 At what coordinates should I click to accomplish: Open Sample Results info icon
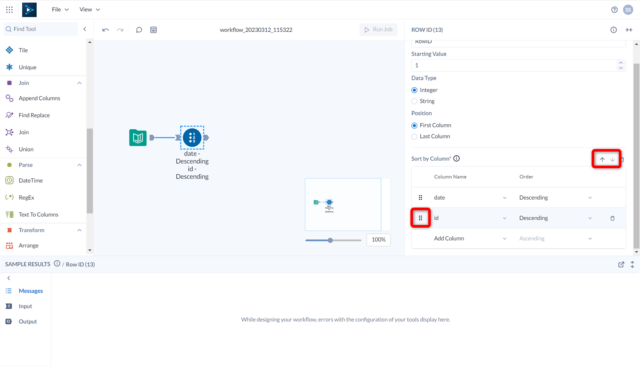click(57, 264)
